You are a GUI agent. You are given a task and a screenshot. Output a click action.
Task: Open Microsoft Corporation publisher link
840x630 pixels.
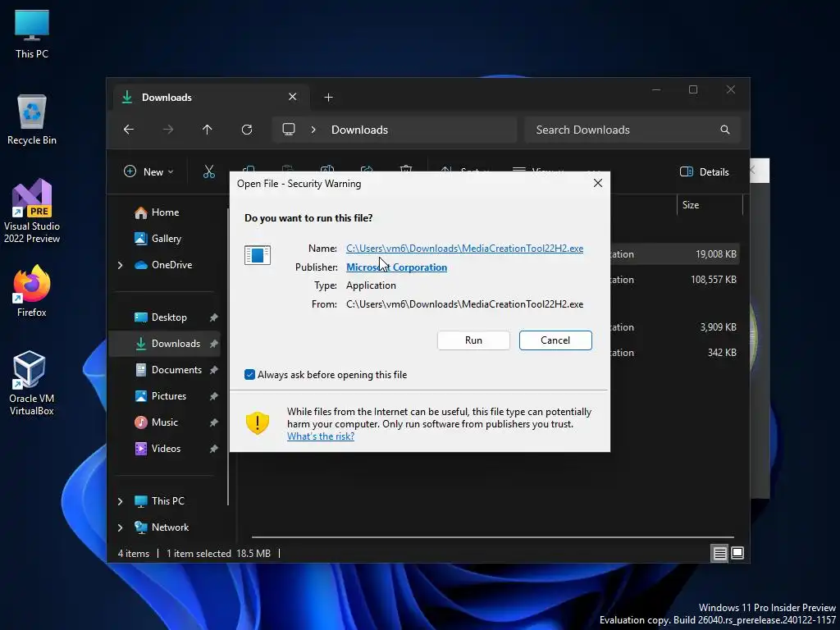(x=396, y=267)
